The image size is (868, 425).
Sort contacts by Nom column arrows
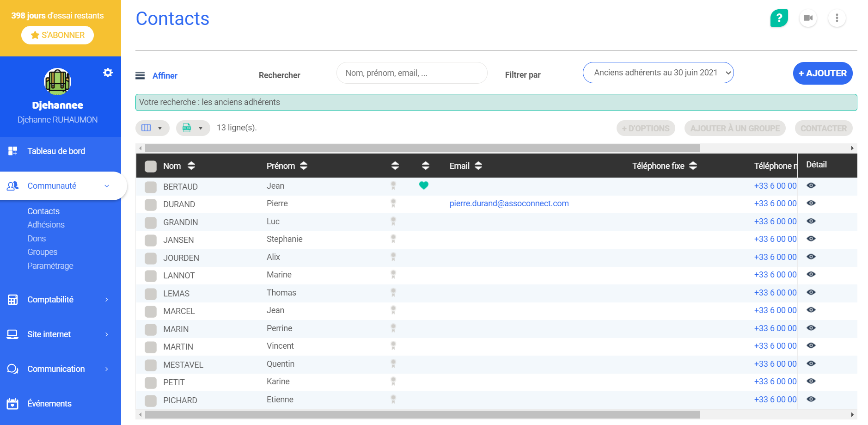[x=191, y=166]
